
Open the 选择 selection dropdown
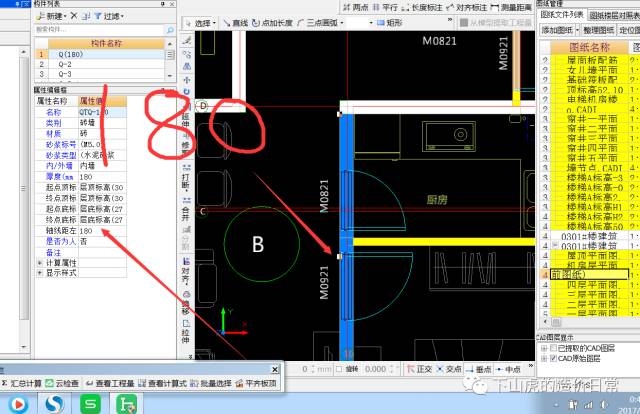[203, 22]
